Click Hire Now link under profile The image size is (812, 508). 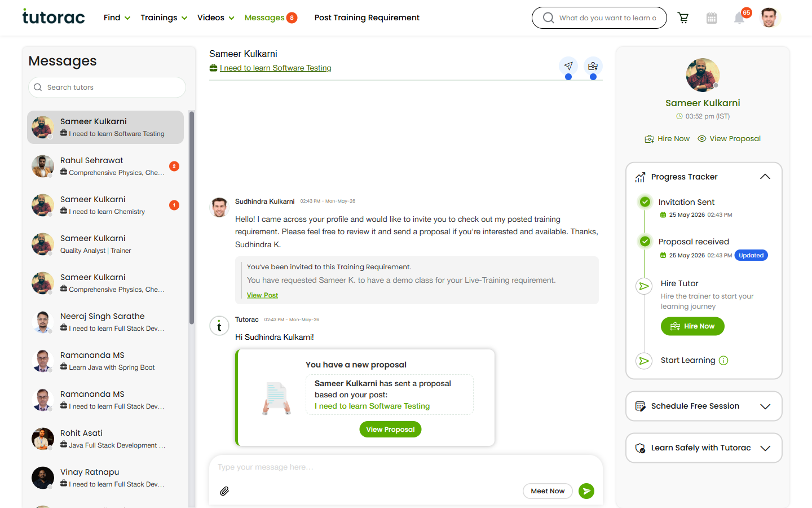[667, 139]
